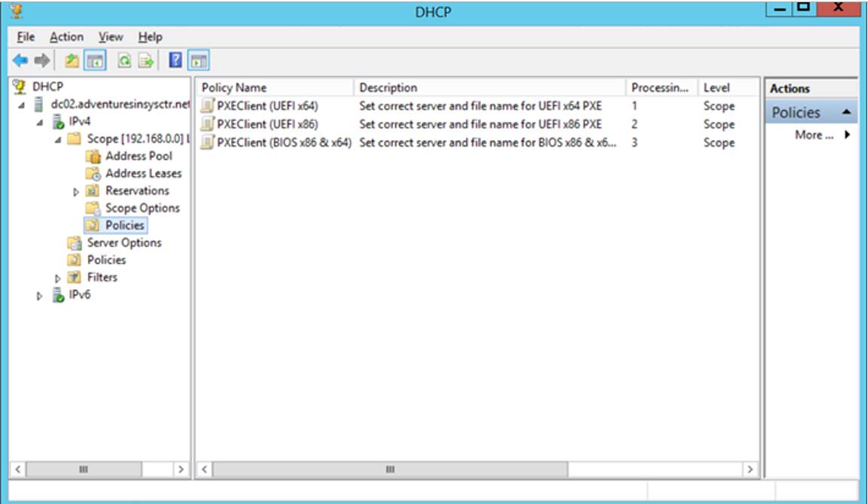Toggle the Show/Hide Console Tree icon
The width and height of the screenshot is (868, 504).
pos(95,60)
